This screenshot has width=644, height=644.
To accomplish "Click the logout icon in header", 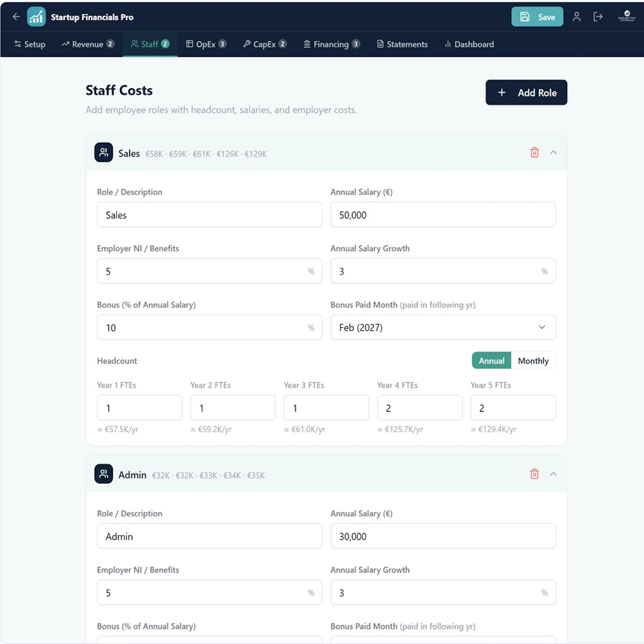I will point(598,17).
